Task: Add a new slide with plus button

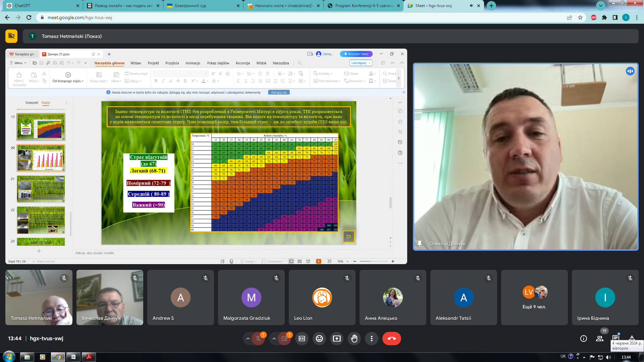Action: pyautogui.click(x=39, y=251)
